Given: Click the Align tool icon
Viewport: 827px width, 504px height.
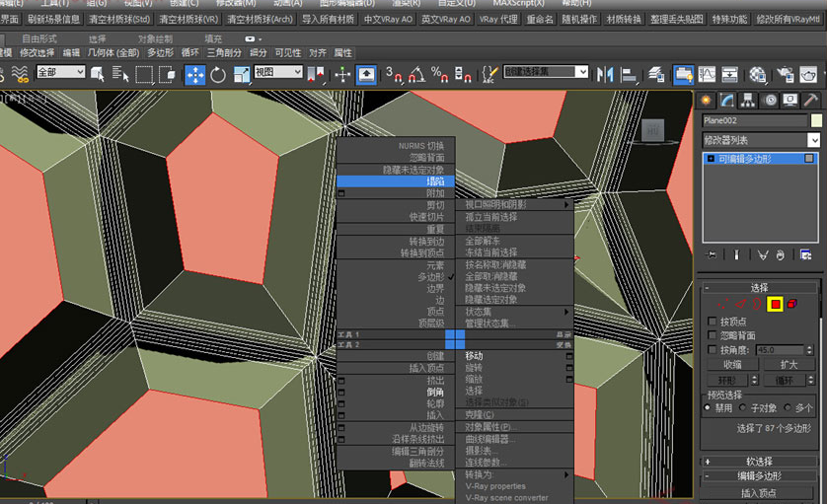Looking at the screenshot, I should coord(629,74).
